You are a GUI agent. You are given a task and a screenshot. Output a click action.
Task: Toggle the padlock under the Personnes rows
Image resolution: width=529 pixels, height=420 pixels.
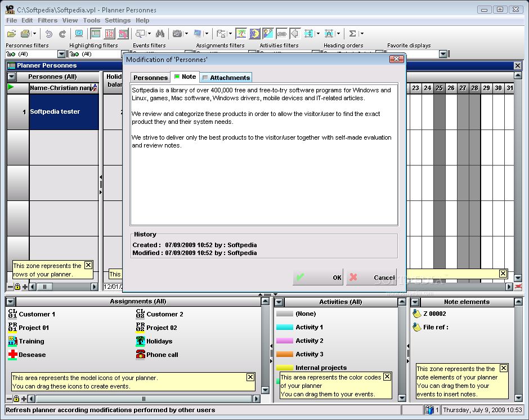(17, 287)
